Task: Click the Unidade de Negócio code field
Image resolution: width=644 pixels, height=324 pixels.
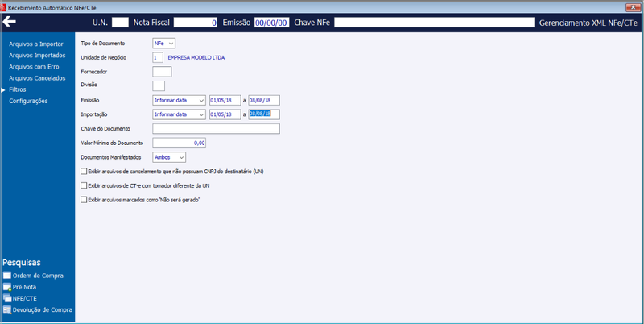Action: [x=158, y=57]
